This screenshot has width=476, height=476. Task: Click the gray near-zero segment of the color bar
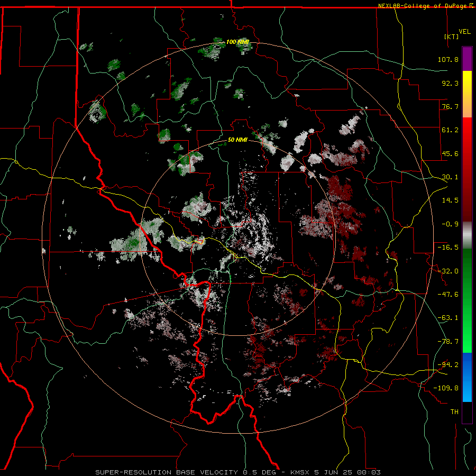(467, 235)
